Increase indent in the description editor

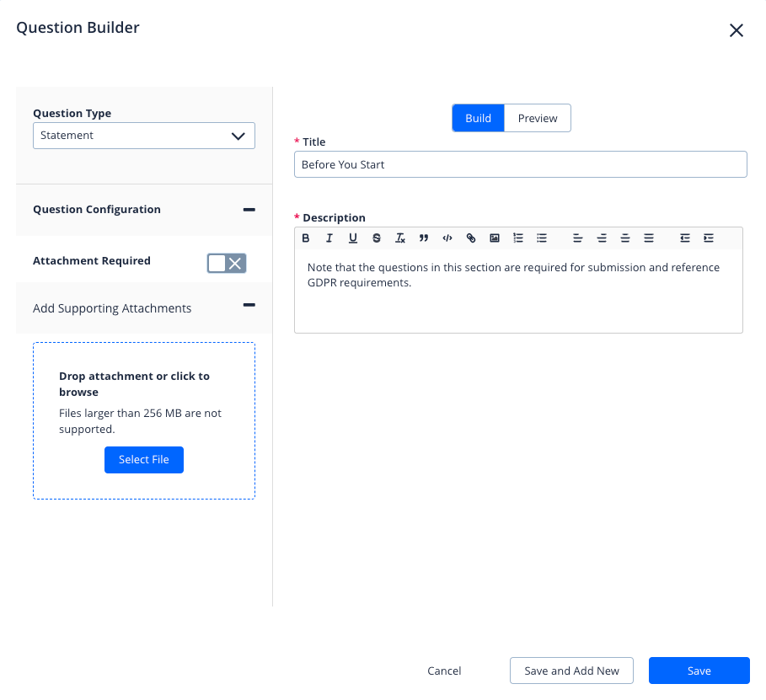pyautogui.click(x=709, y=238)
